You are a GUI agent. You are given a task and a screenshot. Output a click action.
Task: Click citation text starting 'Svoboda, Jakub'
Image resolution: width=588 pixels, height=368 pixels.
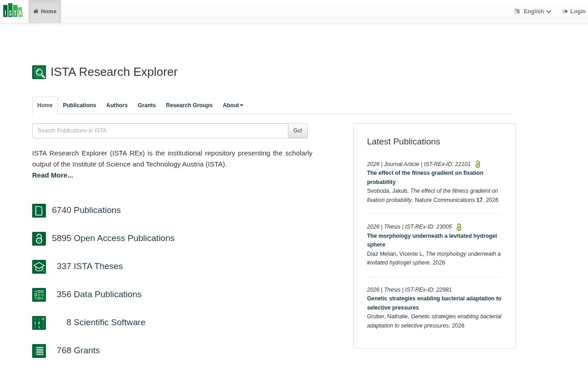[433, 195]
